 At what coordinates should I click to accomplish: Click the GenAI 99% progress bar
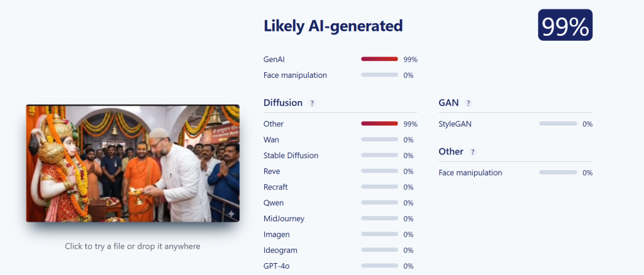point(379,59)
